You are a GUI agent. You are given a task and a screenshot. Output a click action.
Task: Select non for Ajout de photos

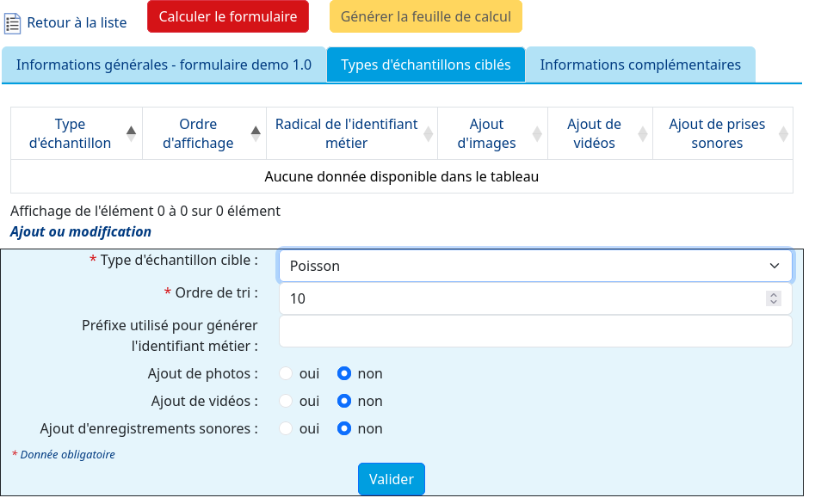[344, 373]
